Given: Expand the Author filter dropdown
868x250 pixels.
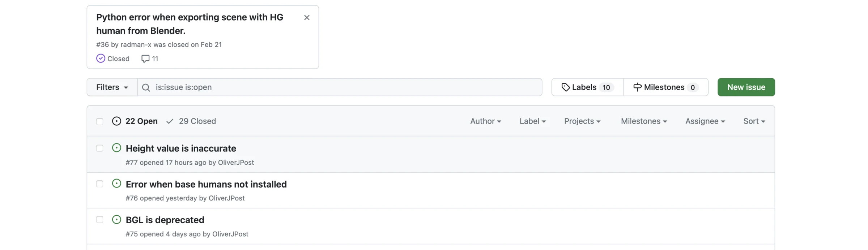Looking at the screenshot, I should [x=485, y=121].
